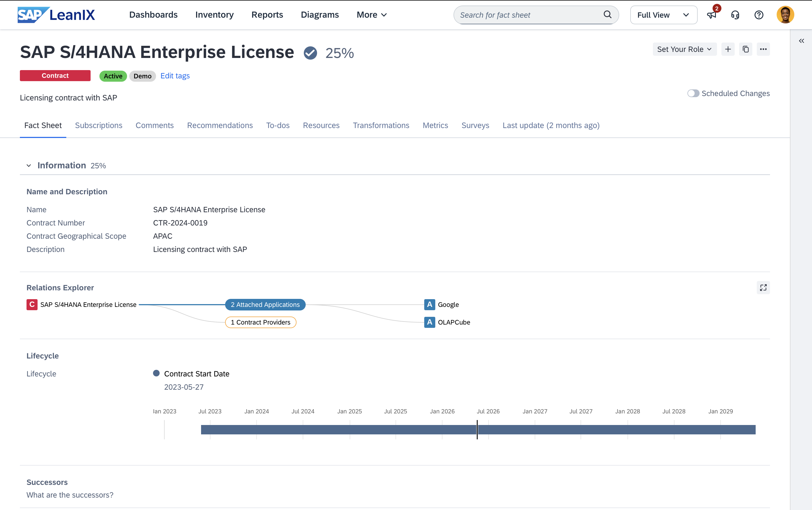
Task: Click the APAC geographical scope value
Action: (162, 236)
